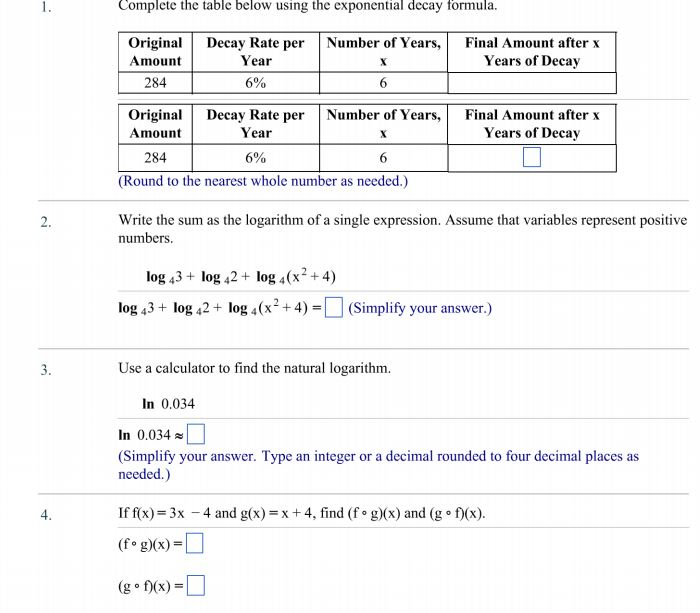Select question number 1

click(x=46, y=6)
